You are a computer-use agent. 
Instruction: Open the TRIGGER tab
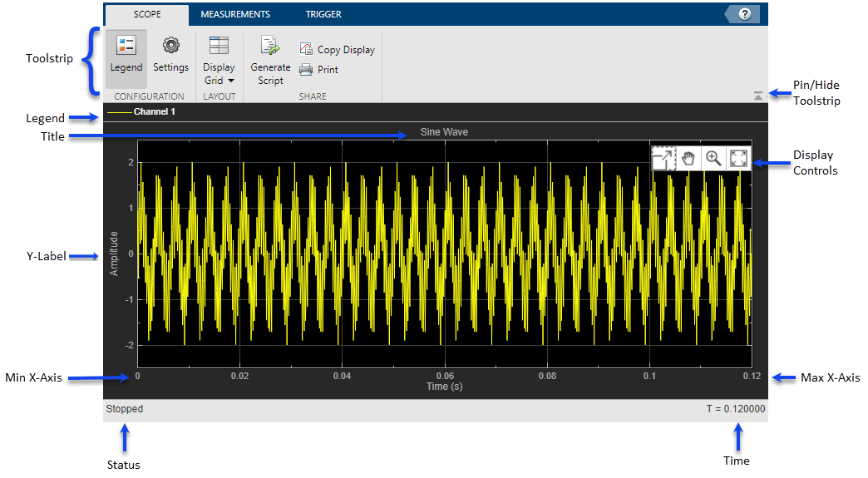click(323, 14)
